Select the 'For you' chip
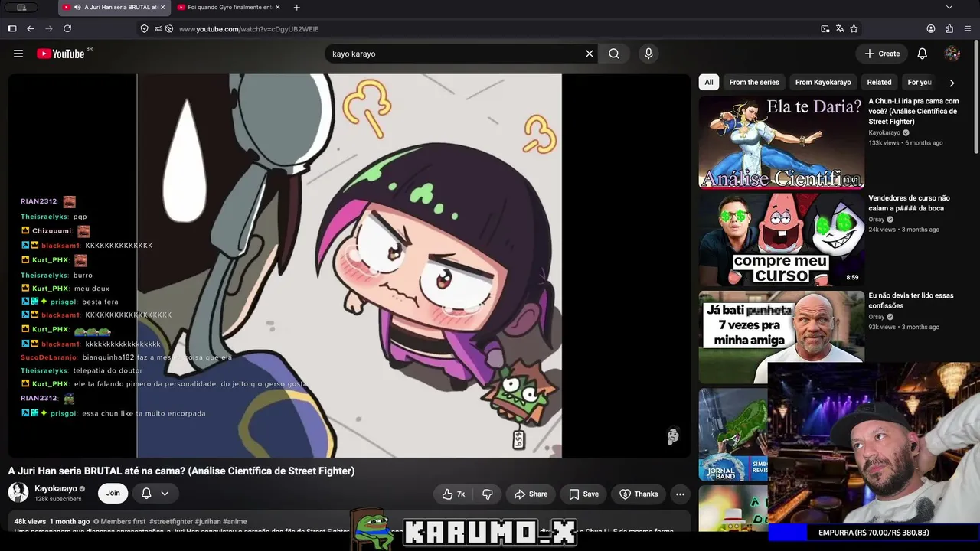This screenshot has width=980, height=551. [x=920, y=82]
